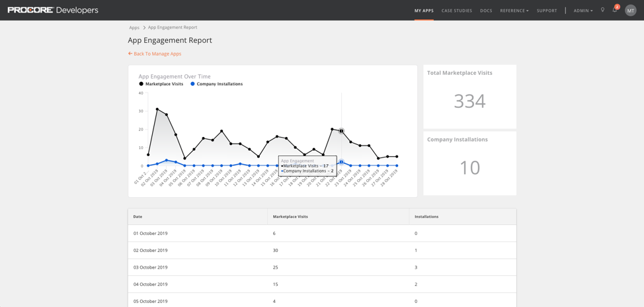Click Back To Manage Apps link
The height and width of the screenshot is (307, 644).
(155, 54)
